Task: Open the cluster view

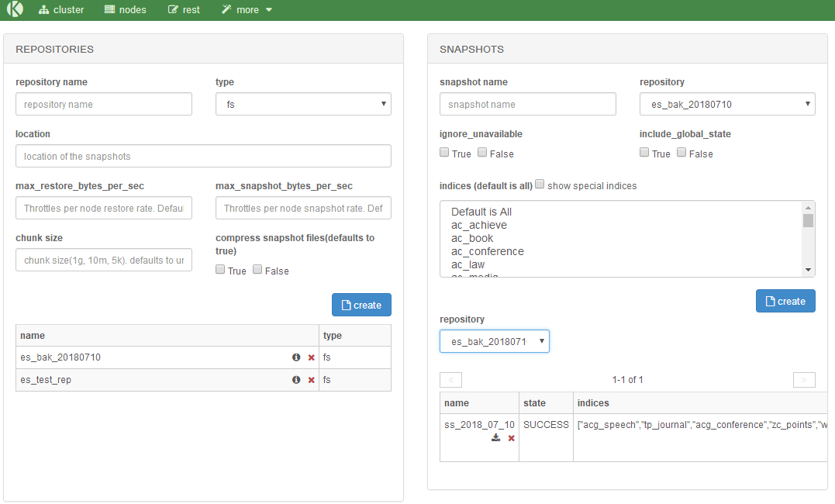Action: (61, 9)
